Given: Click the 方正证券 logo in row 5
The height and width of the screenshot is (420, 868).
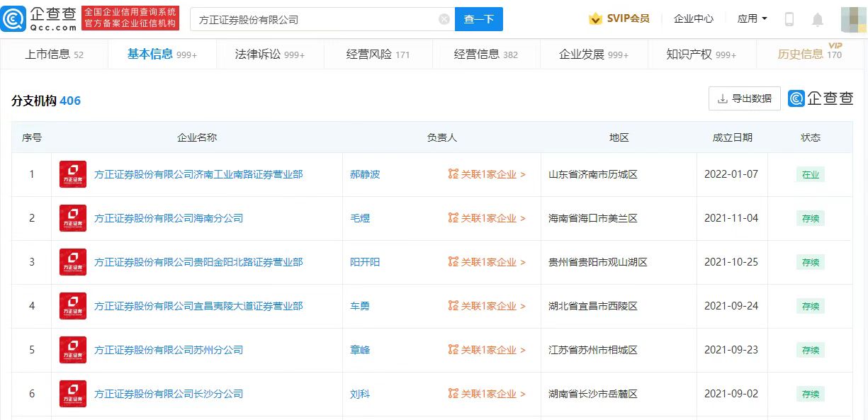Looking at the screenshot, I should pyautogui.click(x=73, y=350).
